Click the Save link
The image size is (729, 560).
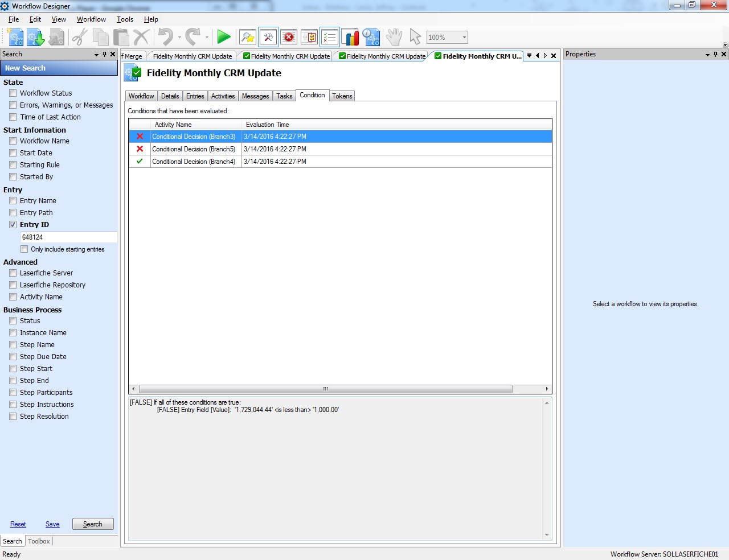tap(52, 524)
